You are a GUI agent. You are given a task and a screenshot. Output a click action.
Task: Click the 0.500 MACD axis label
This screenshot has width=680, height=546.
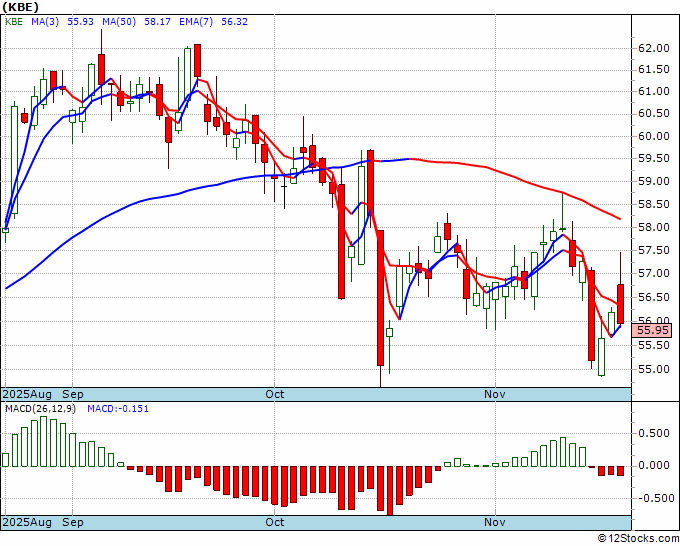[x=654, y=433]
